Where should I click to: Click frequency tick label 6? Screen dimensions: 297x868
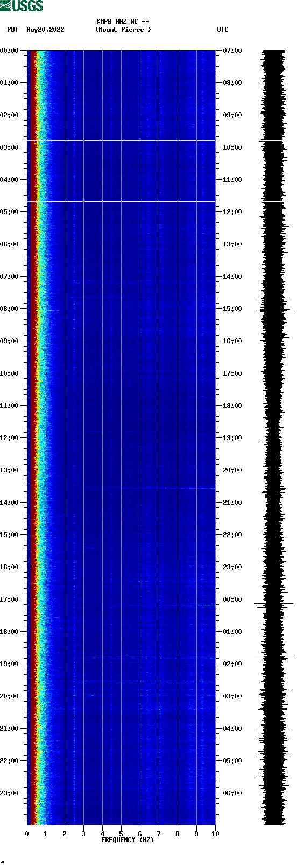coord(140,834)
